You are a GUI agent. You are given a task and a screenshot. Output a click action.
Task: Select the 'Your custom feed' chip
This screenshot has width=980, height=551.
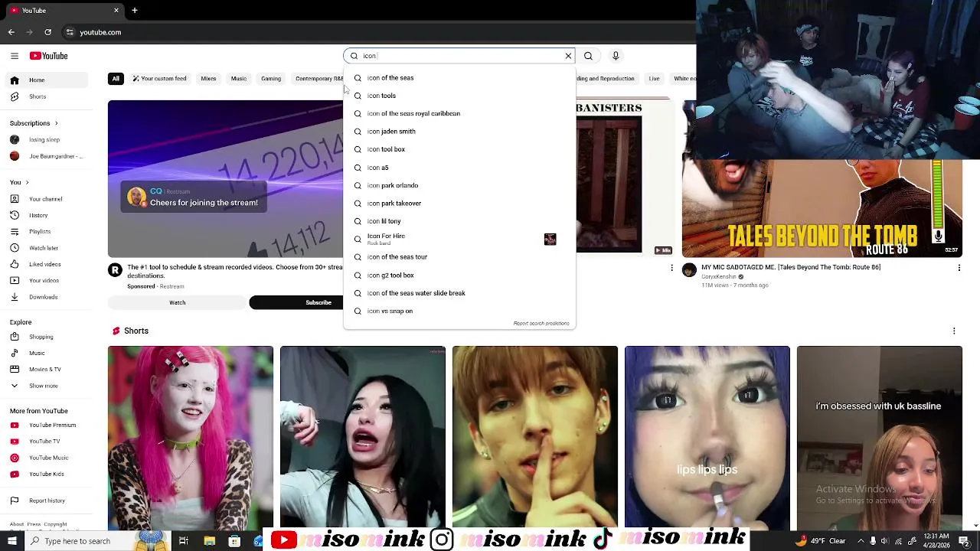(159, 79)
